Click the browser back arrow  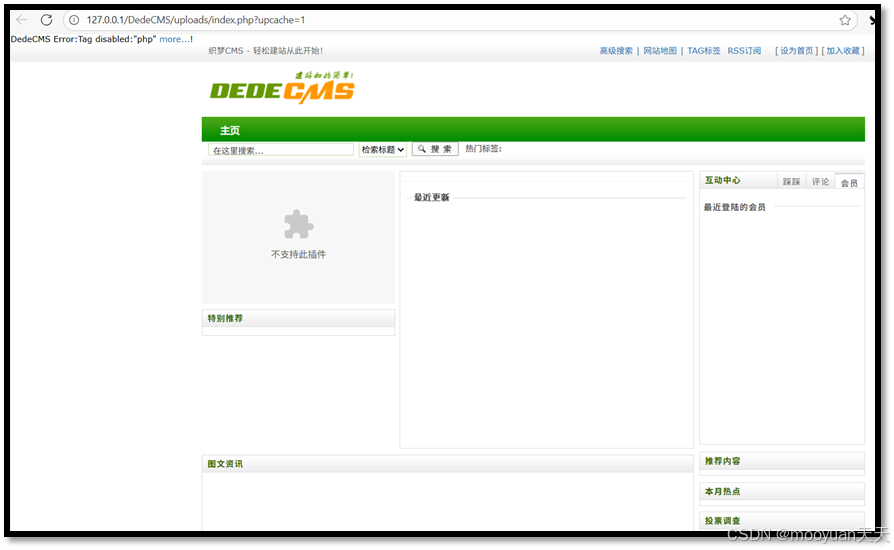click(22, 20)
